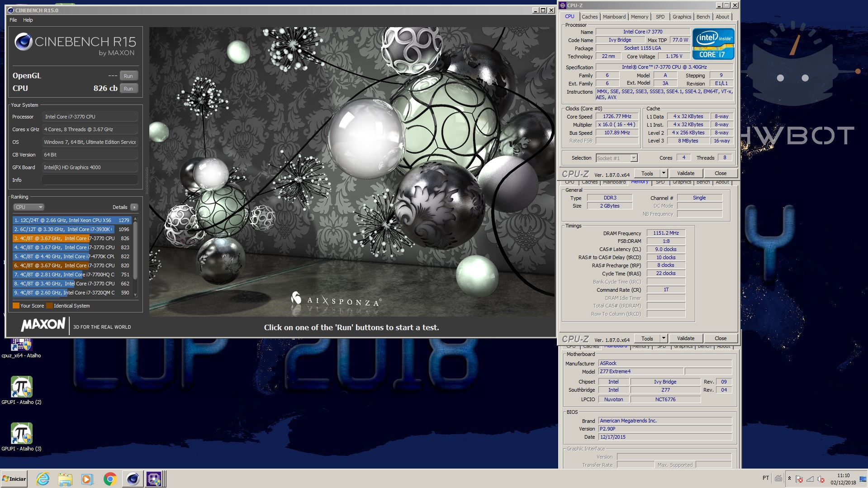
Task: Click Tools below the Memory timings panel
Action: click(647, 338)
